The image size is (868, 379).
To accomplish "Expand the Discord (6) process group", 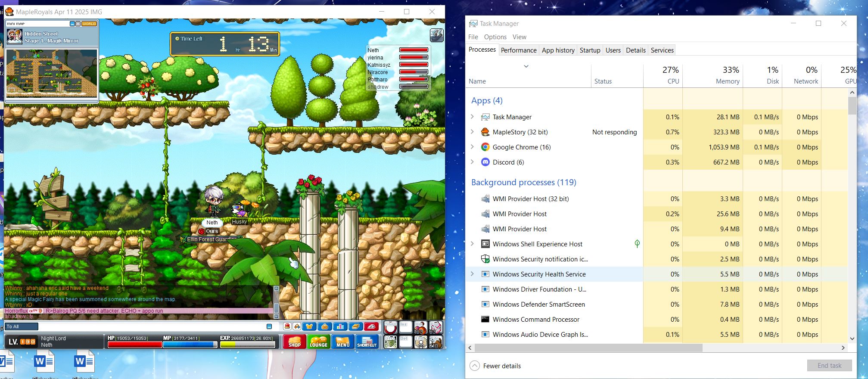I will pyautogui.click(x=472, y=162).
